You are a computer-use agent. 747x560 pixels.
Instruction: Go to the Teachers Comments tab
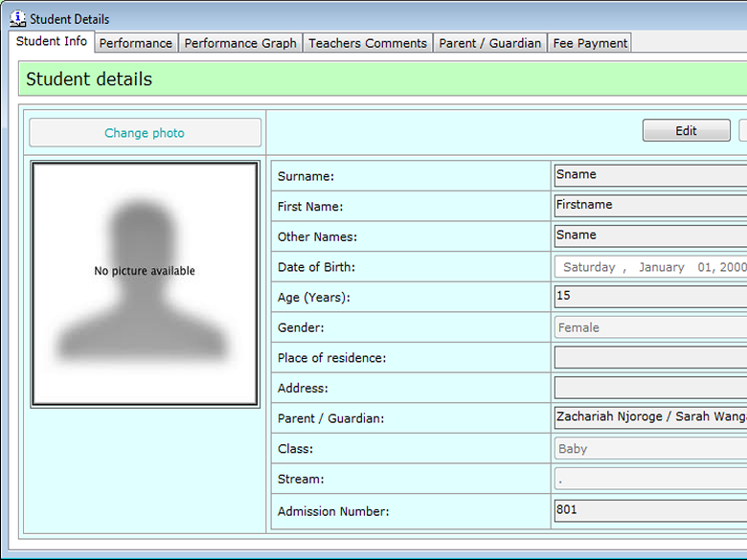point(368,43)
